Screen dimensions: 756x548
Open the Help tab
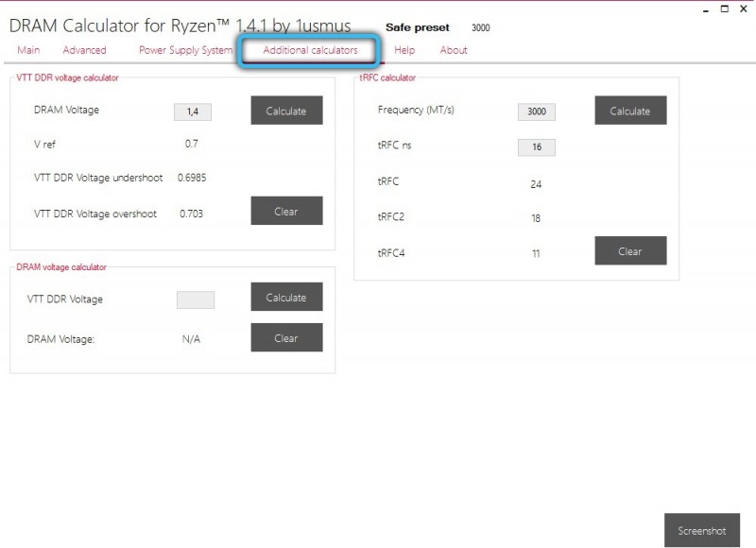pos(404,50)
